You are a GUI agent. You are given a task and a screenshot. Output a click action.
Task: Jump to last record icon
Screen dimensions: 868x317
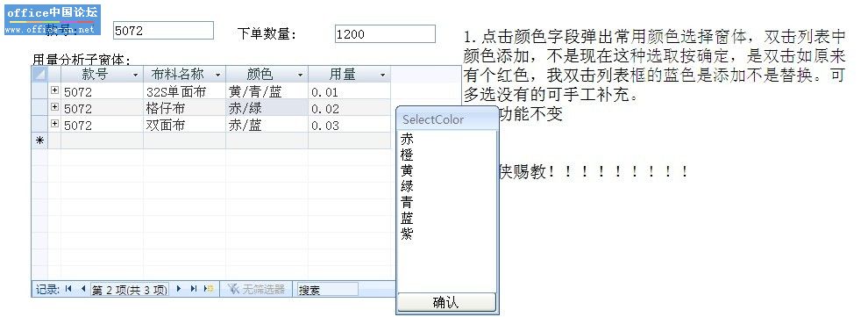point(194,289)
